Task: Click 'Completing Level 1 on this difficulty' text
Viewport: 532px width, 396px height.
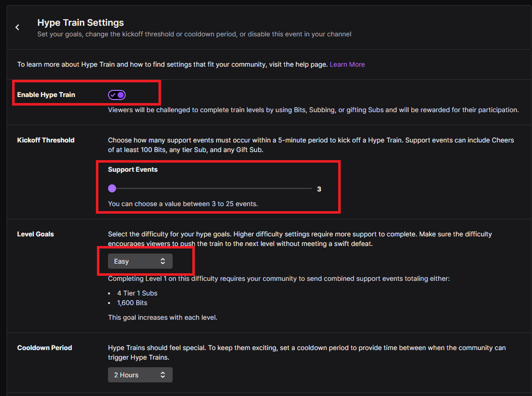Action: click(x=279, y=278)
